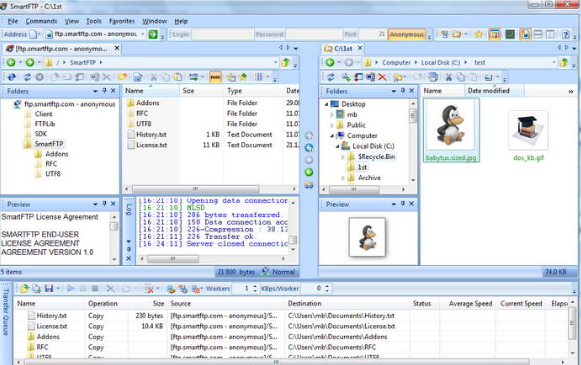Toggle pin on local Preview panel
The width and height of the screenshot is (581, 365).
click(402, 204)
